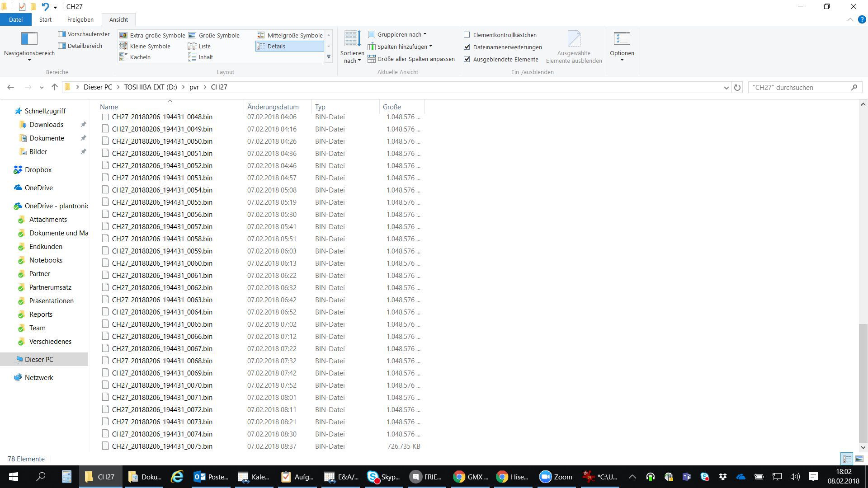This screenshot has height=488, width=868.
Task: Expand the layout gallery more arrow
Action: tap(329, 57)
